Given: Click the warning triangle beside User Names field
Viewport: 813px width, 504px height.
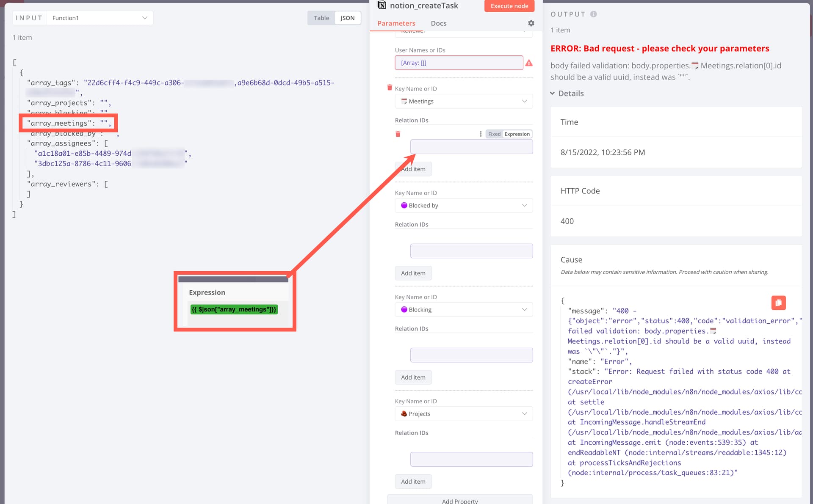Looking at the screenshot, I should tap(529, 63).
